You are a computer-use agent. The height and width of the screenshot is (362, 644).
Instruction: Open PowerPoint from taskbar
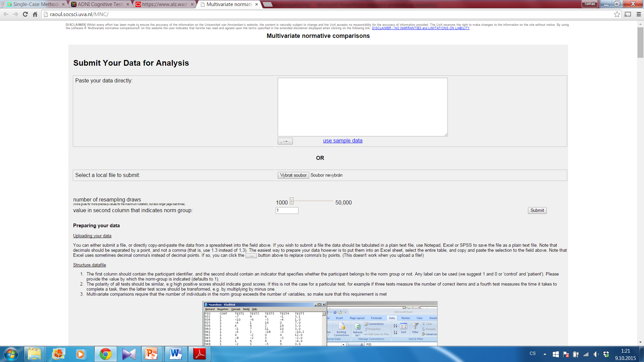tap(152, 354)
